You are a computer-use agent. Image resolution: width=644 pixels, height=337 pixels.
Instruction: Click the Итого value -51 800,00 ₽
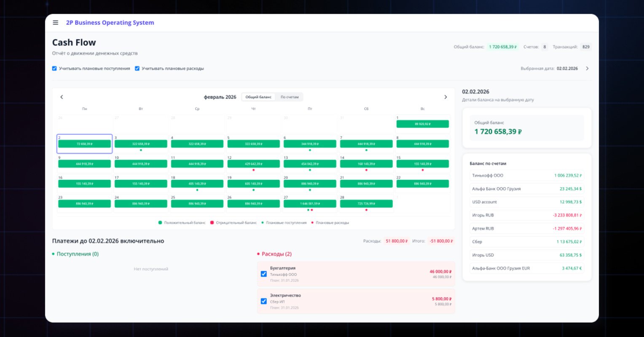441,241
